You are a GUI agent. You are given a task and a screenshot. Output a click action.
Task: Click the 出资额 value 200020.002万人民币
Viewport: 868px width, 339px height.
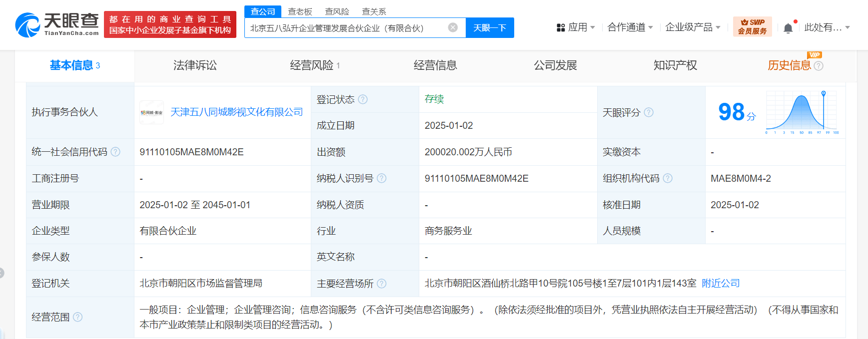coord(468,152)
